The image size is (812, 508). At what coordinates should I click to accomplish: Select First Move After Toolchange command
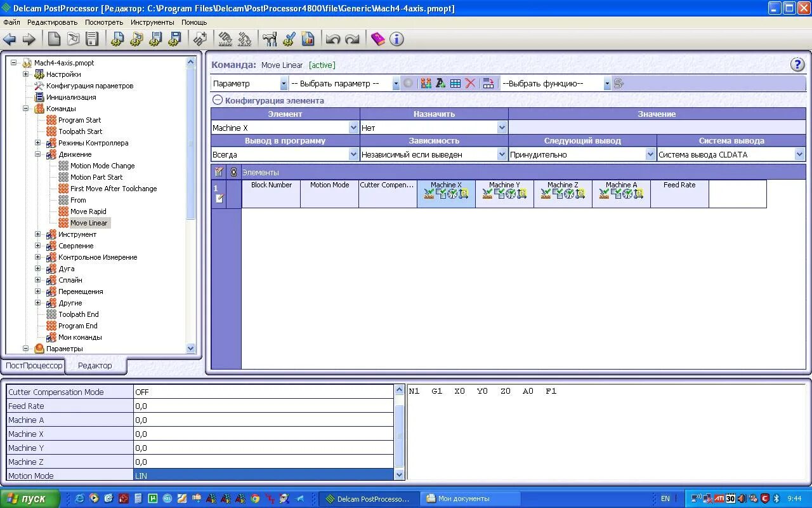tap(114, 189)
